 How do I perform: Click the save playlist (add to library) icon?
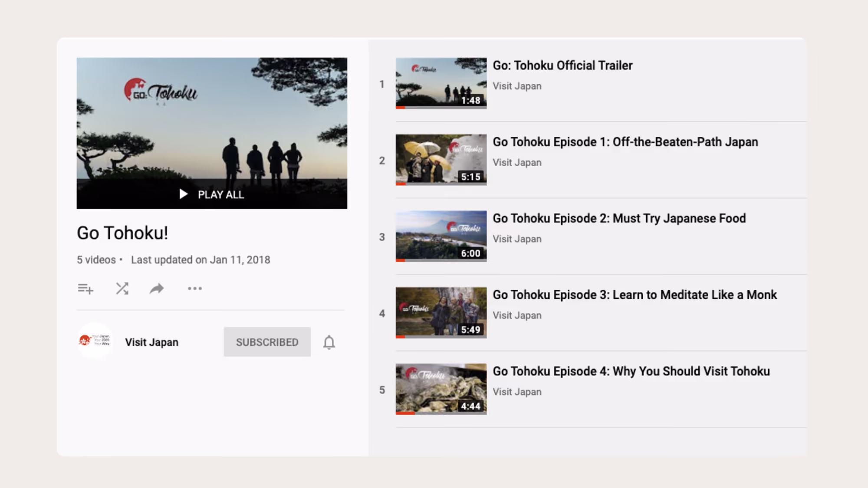click(x=85, y=288)
